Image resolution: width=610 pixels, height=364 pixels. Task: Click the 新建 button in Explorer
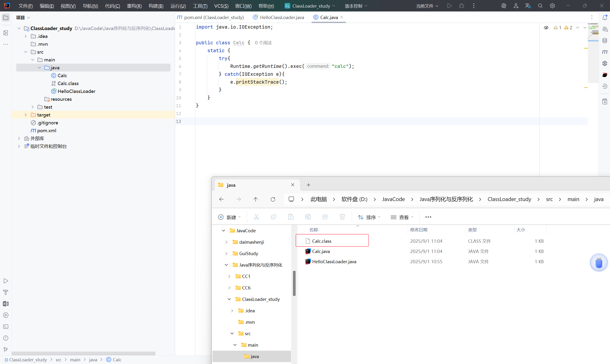pyautogui.click(x=229, y=217)
